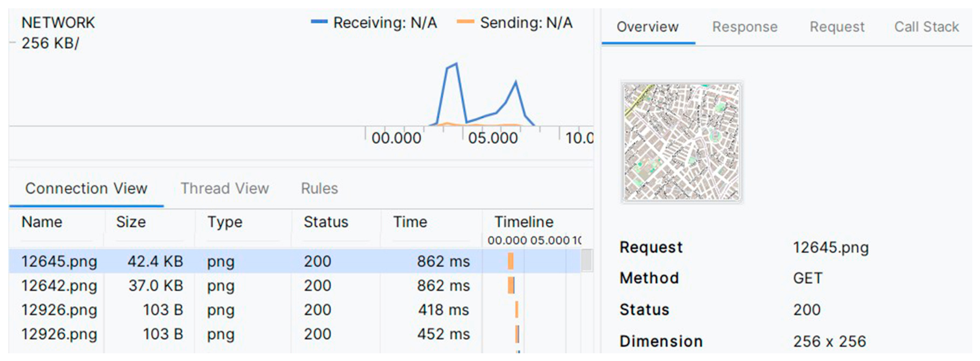Select the 12645.png request row
Image resolution: width=980 pixels, height=361 pixels.
(x=295, y=261)
